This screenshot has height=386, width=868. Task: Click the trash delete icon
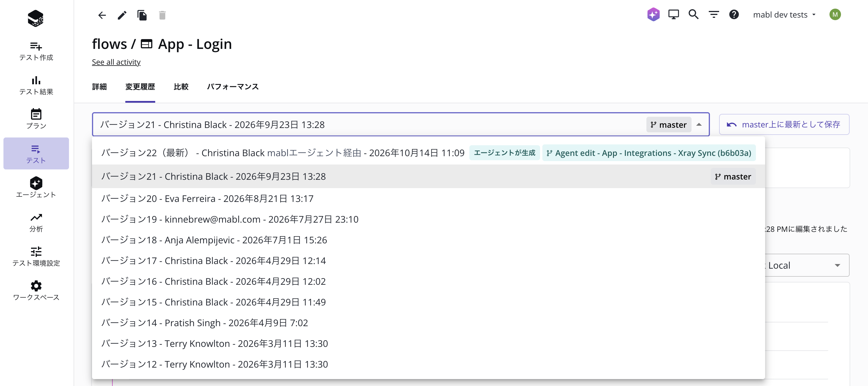pos(162,15)
